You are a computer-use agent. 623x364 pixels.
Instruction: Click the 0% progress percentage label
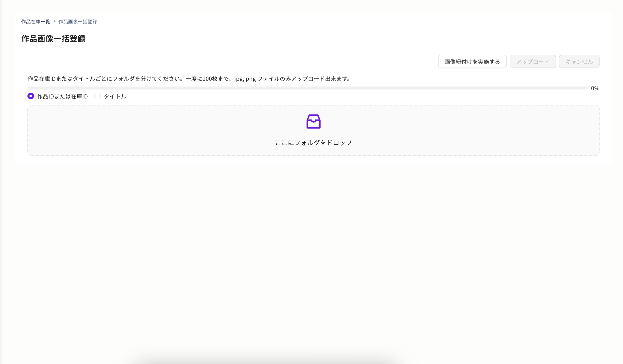click(x=595, y=88)
